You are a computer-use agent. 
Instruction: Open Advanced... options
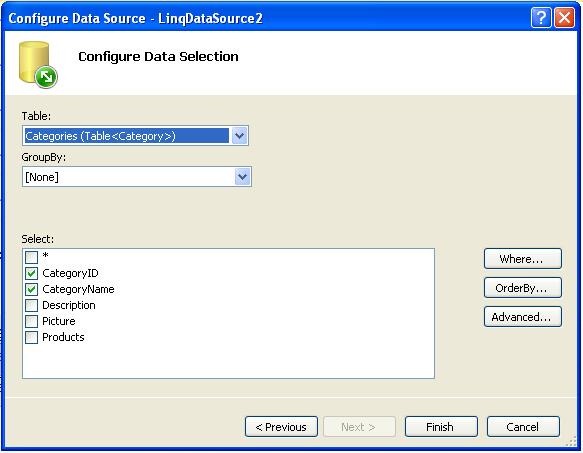pos(522,317)
